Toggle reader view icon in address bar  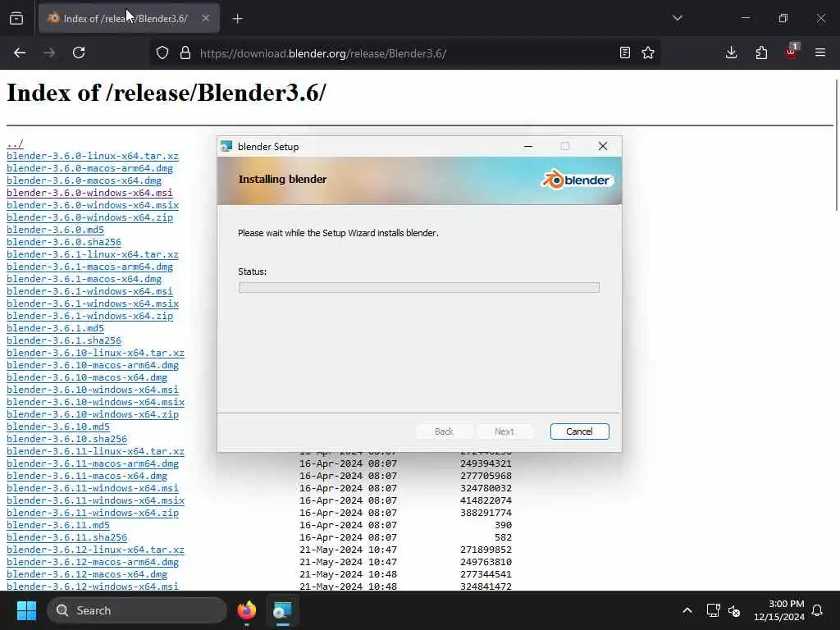point(624,52)
